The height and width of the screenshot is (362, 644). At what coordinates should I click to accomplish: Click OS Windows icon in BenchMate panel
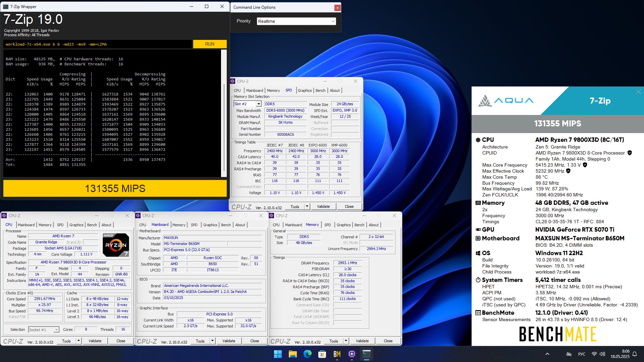pos(478,253)
